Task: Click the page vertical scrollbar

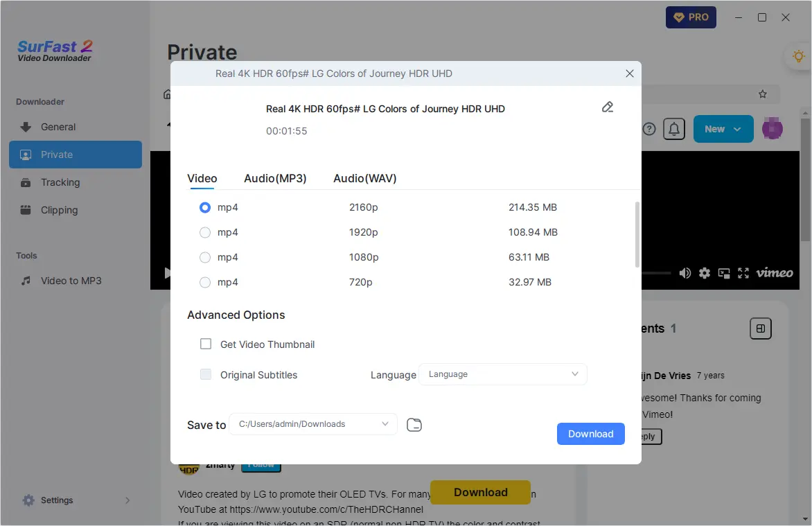Action: tap(805, 179)
